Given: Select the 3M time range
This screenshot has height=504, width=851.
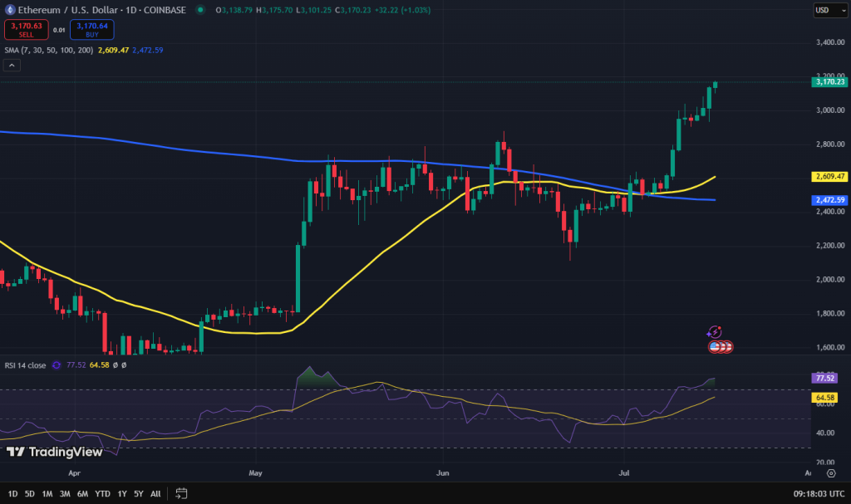Looking at the screenshot, I should point(65,494).
